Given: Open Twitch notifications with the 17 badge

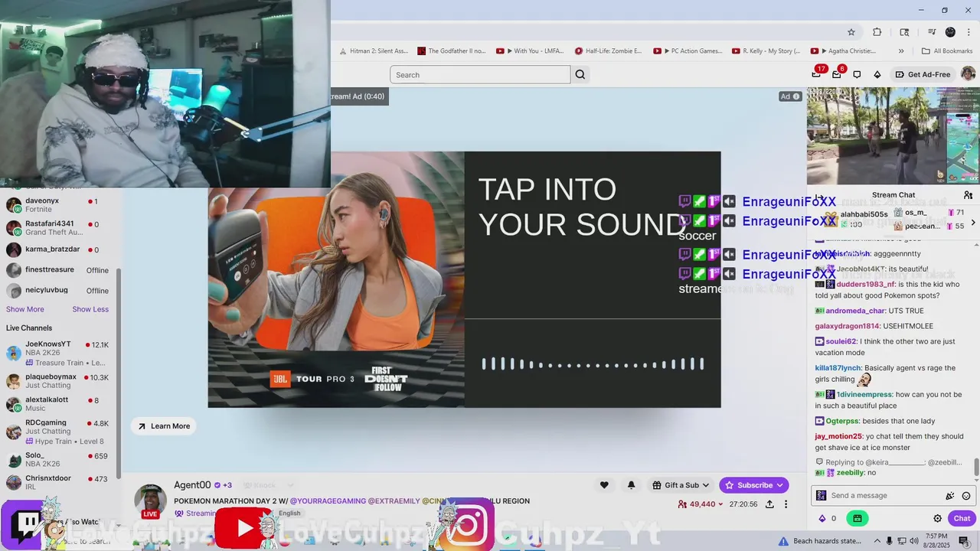Looking at the screenshot, I should [818, 73].
